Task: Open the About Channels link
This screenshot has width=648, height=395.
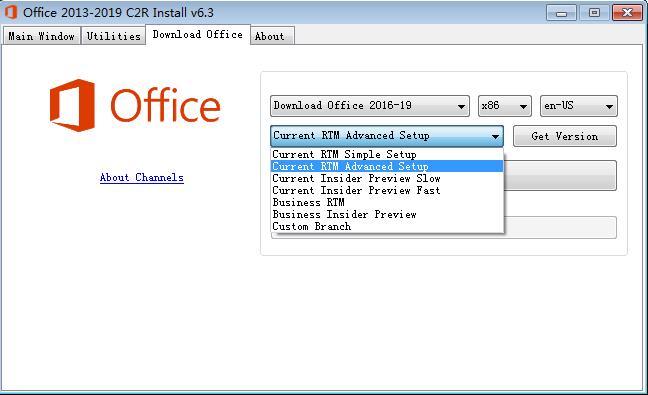Action: (142, 177)
